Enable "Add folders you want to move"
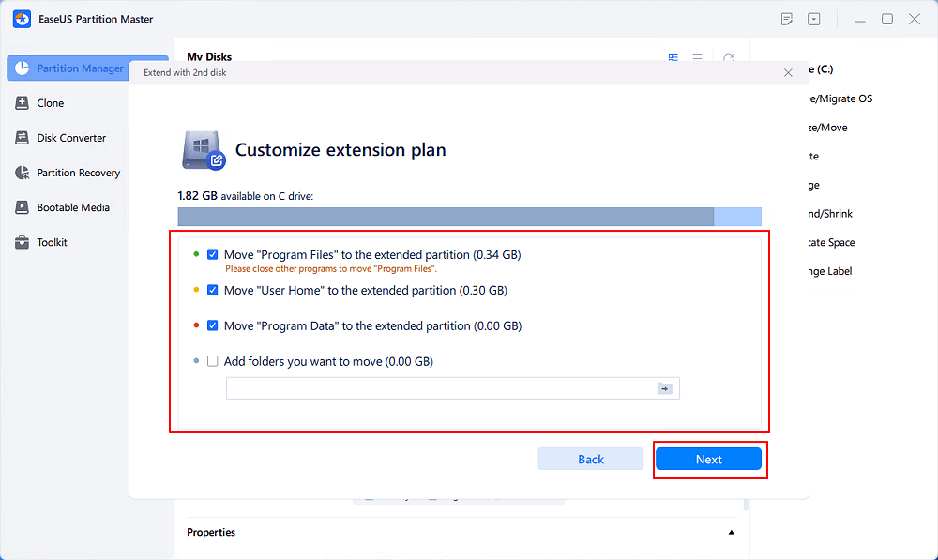Viewport: 938px width, 560px height. [213, 361]
